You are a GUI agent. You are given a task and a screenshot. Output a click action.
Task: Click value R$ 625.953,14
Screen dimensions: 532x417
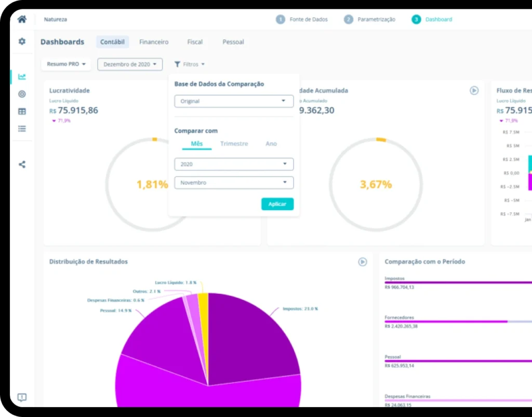pos(400,366)
